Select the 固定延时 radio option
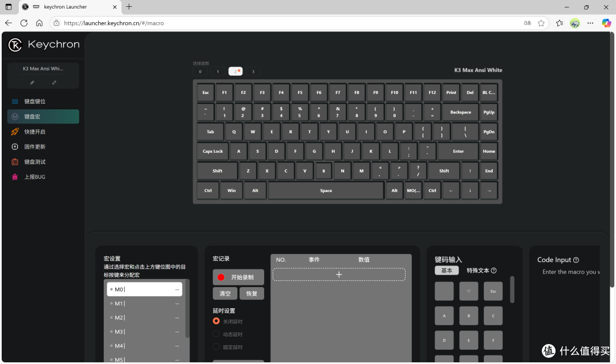The width and height of the screenshot is (616, 364). 216,346
